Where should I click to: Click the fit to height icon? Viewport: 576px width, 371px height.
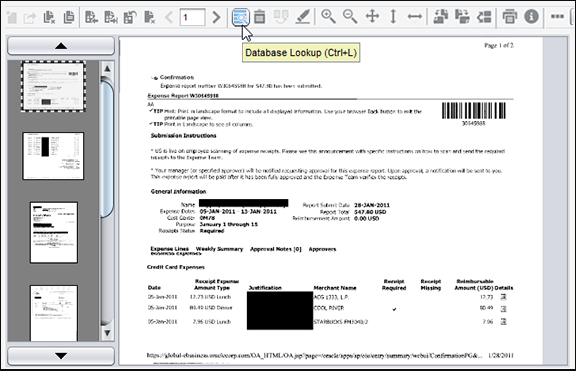click(x=393, y=17)
